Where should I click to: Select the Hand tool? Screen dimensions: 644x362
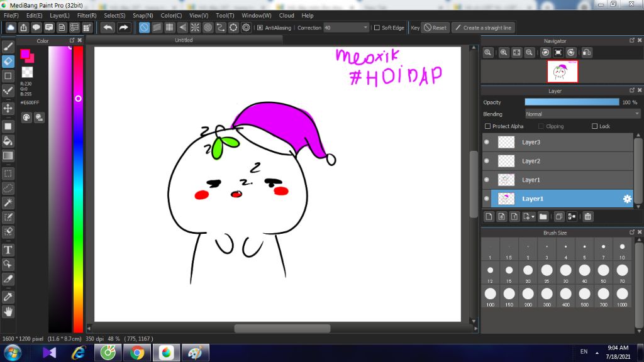click(8, 312)
